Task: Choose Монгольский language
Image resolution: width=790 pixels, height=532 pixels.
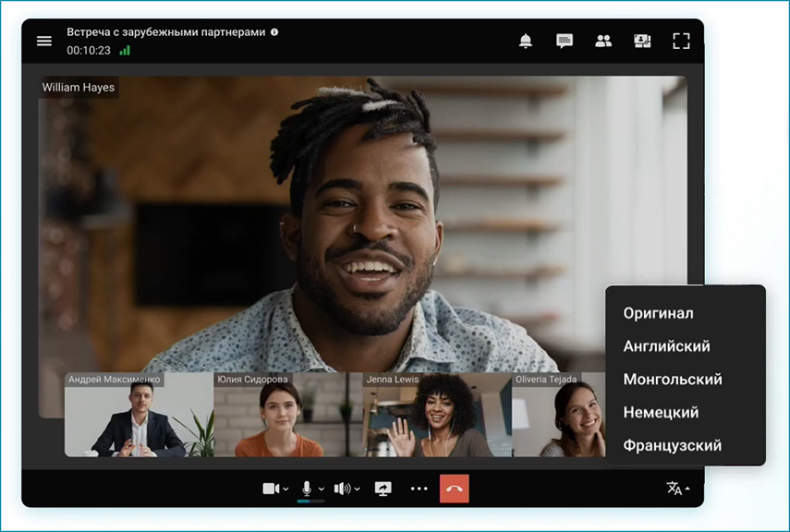Action: (673, 380)
